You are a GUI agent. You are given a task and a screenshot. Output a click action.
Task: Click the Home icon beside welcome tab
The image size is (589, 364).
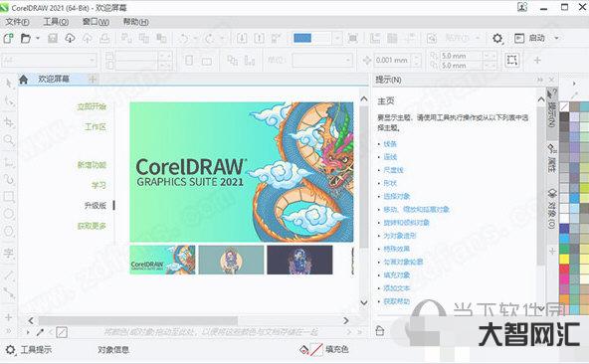click(x=23, y=79)
